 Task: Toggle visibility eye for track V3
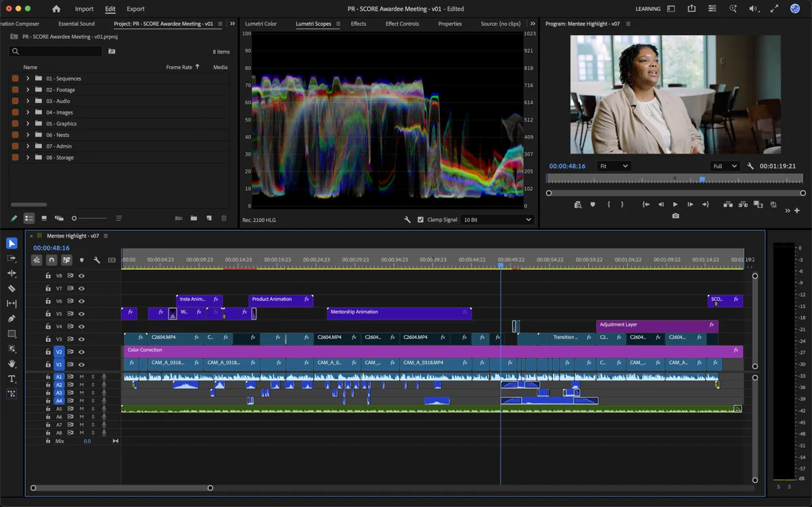[x=81, y=339]
